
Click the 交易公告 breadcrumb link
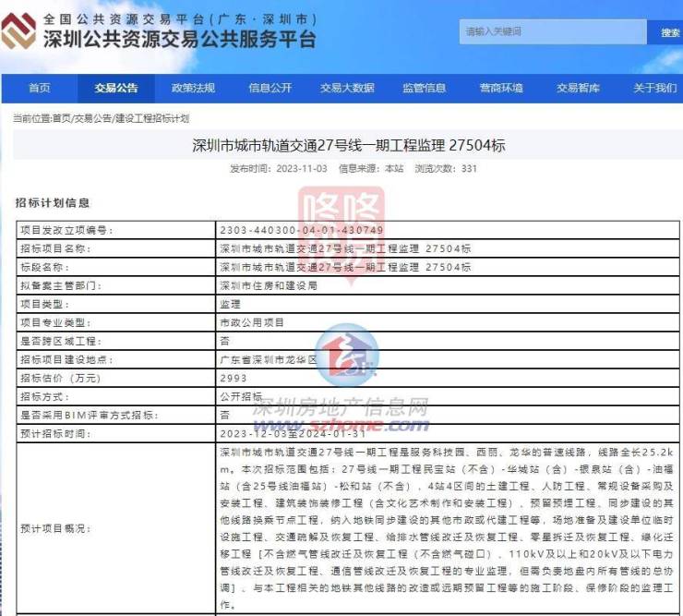point(92,119)
